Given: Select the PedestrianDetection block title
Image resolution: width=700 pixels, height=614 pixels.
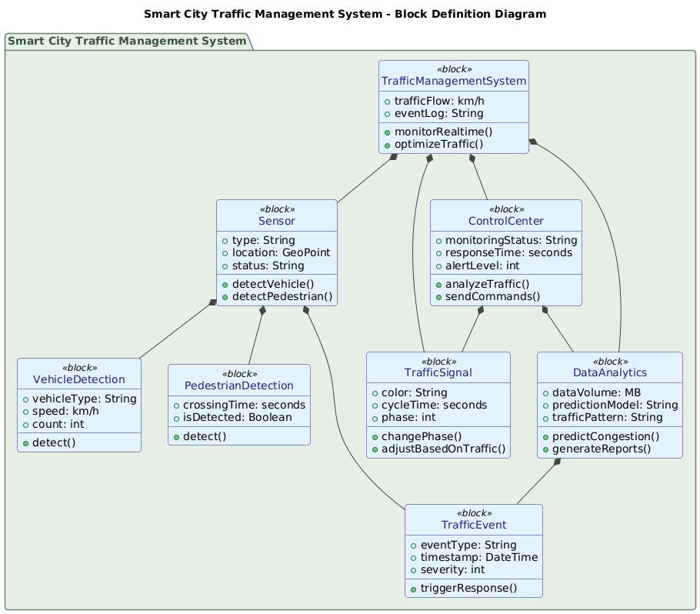Looking at the screenshot, I should pyautogui.click(x=238, y=385).
